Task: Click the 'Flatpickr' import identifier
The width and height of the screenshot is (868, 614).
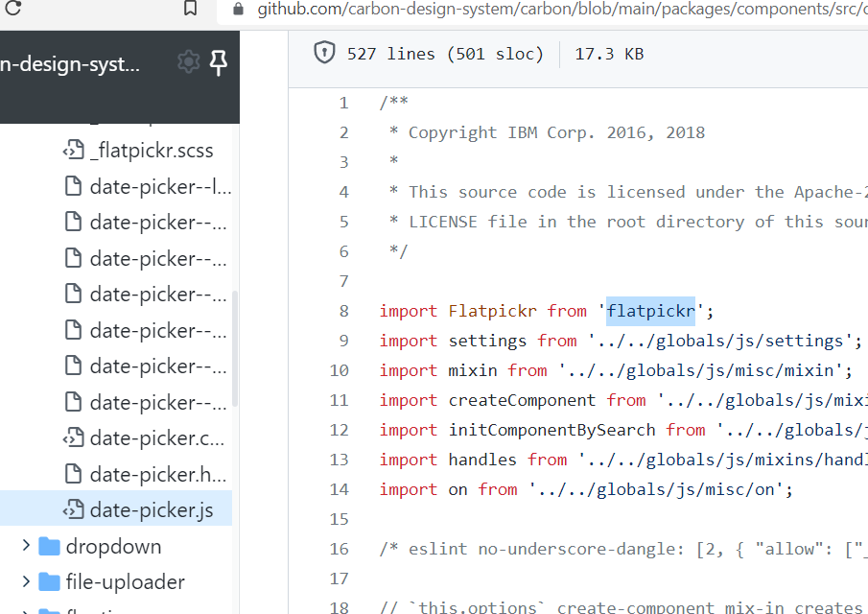Action: pyautogui.click(x=493, y=311)
